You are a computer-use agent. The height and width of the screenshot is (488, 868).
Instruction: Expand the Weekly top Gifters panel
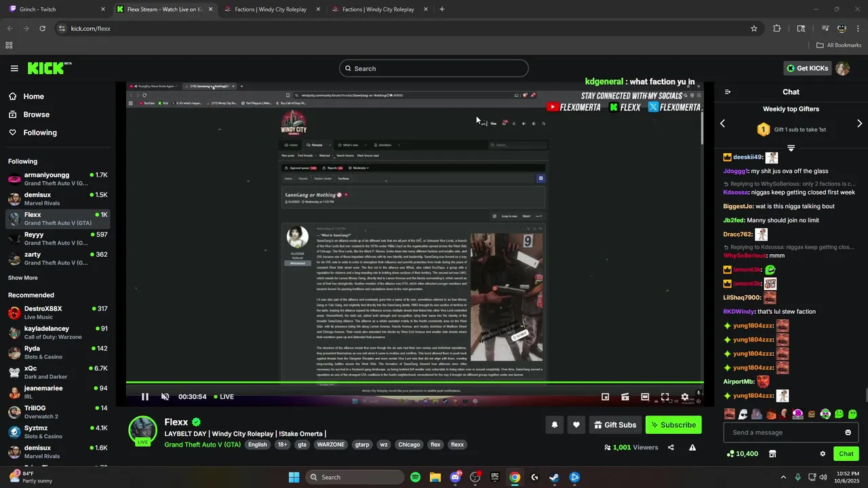point(791,147)
